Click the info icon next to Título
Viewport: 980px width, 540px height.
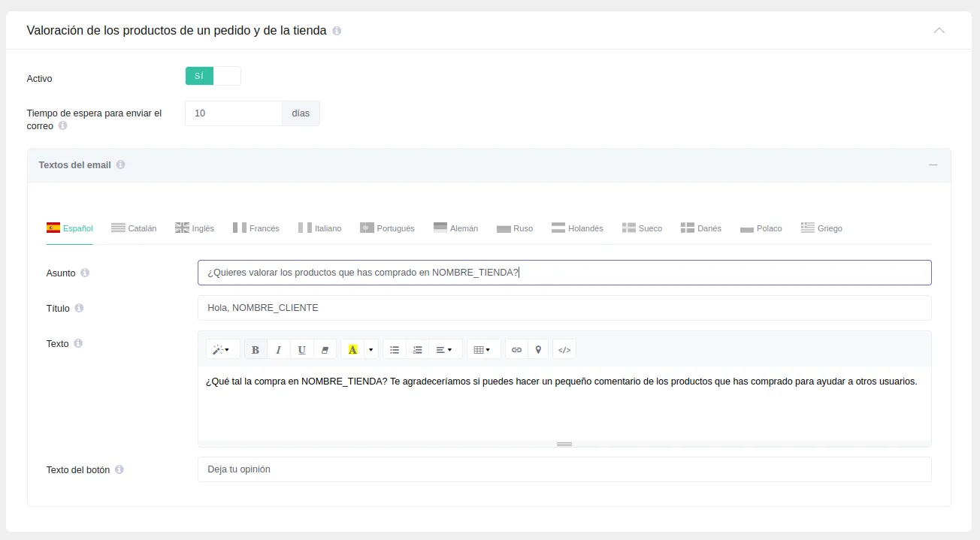click(79, 308)
